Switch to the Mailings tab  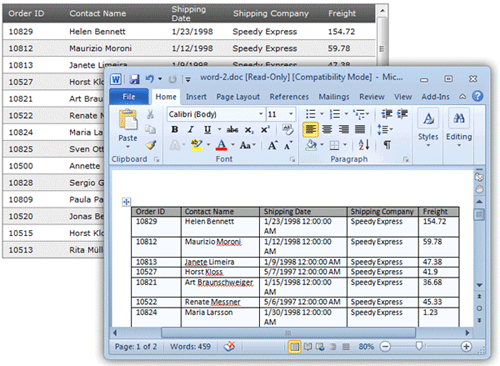click(334, 97)
